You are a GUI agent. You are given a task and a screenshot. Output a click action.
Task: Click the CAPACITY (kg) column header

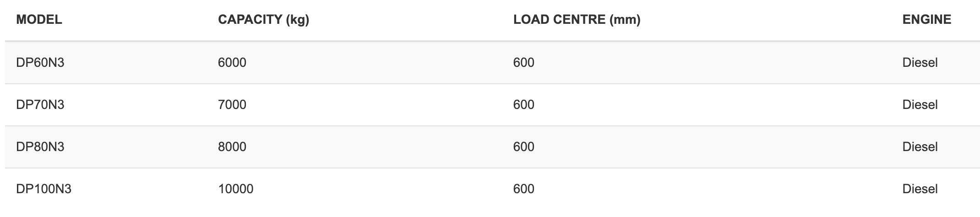pos(264,20)
